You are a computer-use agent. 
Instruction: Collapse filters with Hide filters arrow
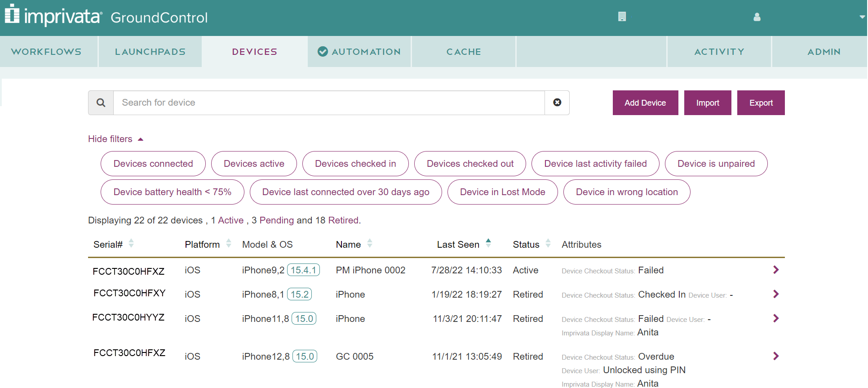pyautogui.click(x=141, y=139)
